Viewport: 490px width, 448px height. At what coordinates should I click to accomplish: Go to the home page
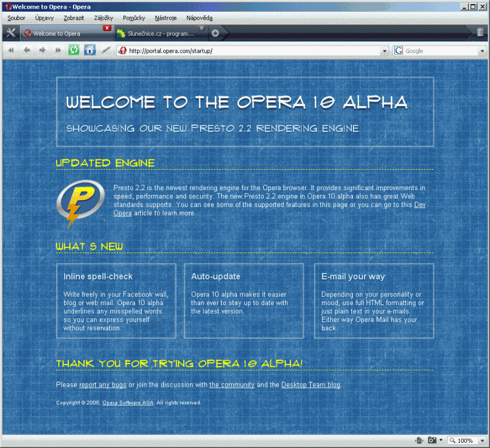click(x=90, y=50)
